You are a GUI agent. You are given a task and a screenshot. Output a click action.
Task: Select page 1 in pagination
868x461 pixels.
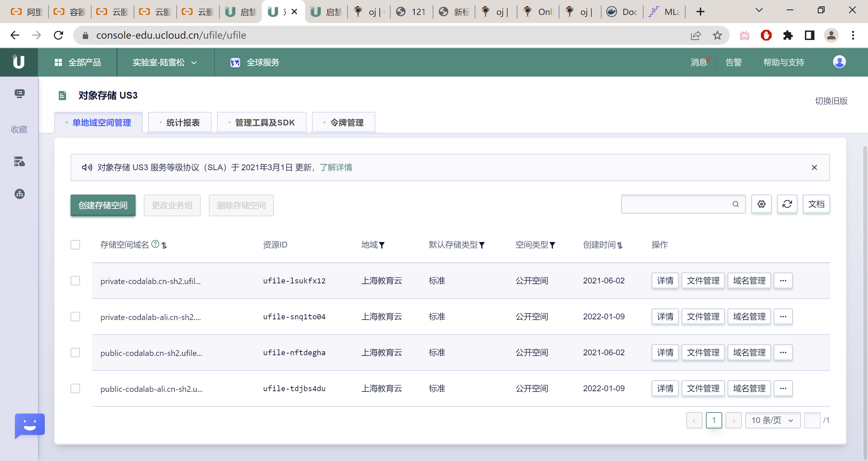click(x=714, y=420)
